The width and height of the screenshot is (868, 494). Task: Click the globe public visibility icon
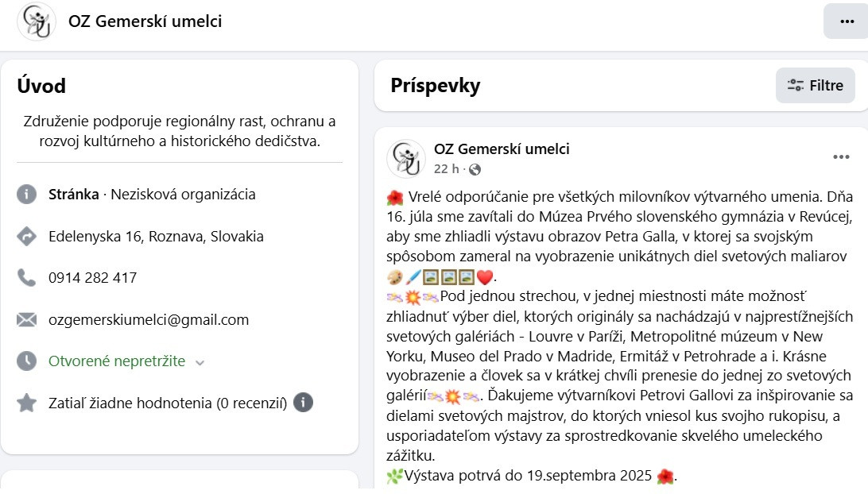(475, 169)
